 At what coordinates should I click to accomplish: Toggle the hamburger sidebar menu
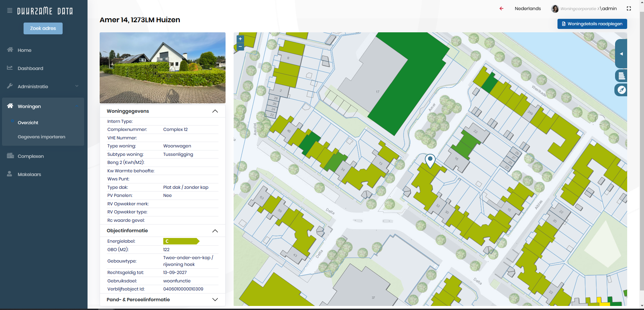[10, 11]
